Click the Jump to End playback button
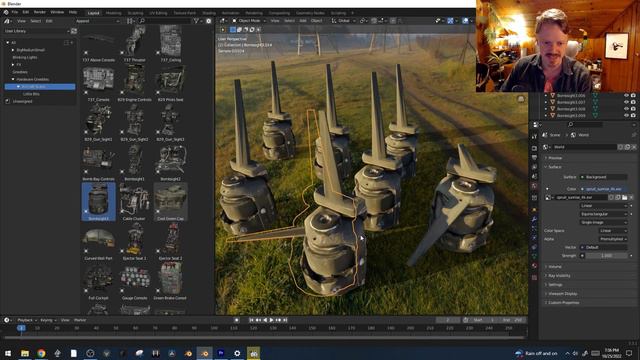 click(x=285, y=320)
